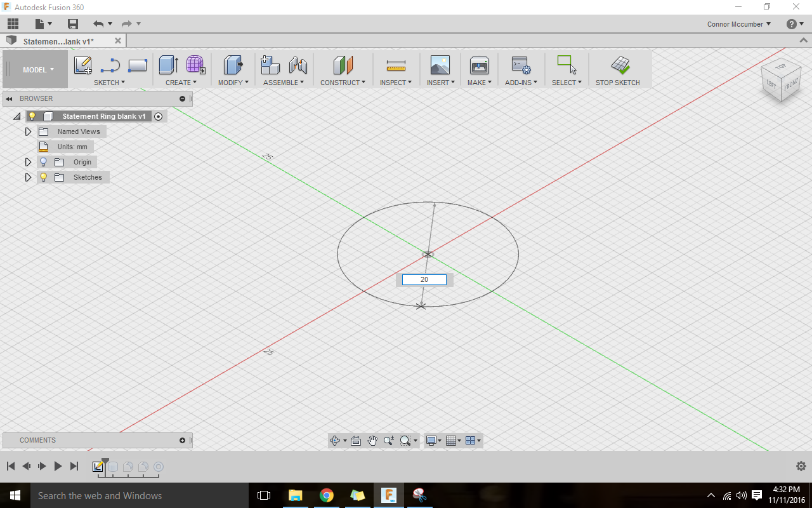This screenshot has height=508, width=812.
Task: Open the SKETCH menu
Action: coord(109,83)
